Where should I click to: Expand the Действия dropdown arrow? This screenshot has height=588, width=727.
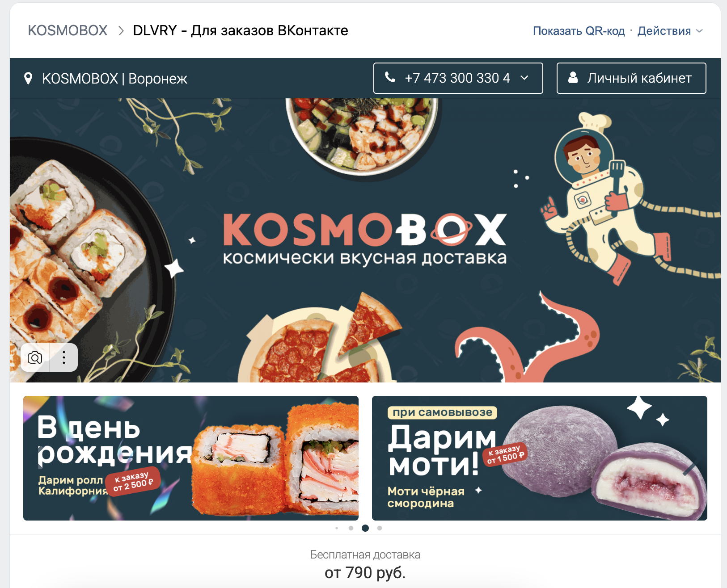(699, 31)
